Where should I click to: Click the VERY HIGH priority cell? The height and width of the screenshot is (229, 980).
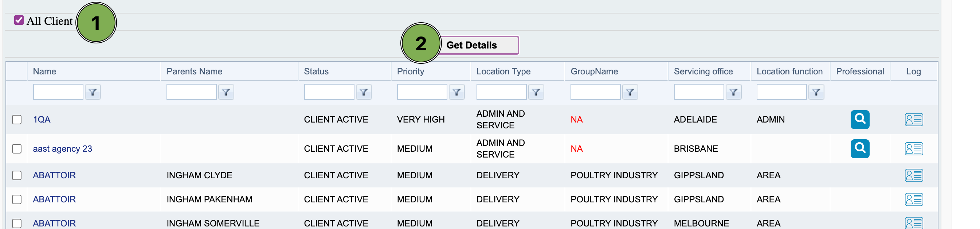pyautogui.click(x=421, y=120)
